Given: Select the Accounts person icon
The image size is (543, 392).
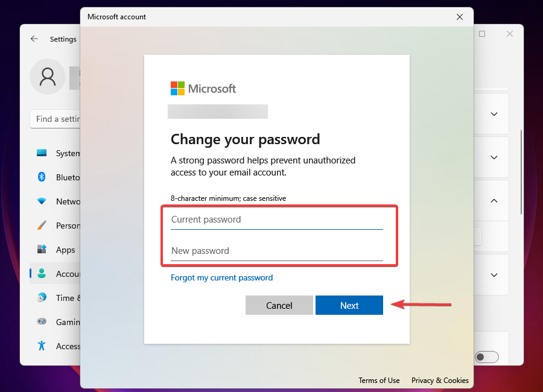Looking at the screenshot, I should (x=42, y=274).
